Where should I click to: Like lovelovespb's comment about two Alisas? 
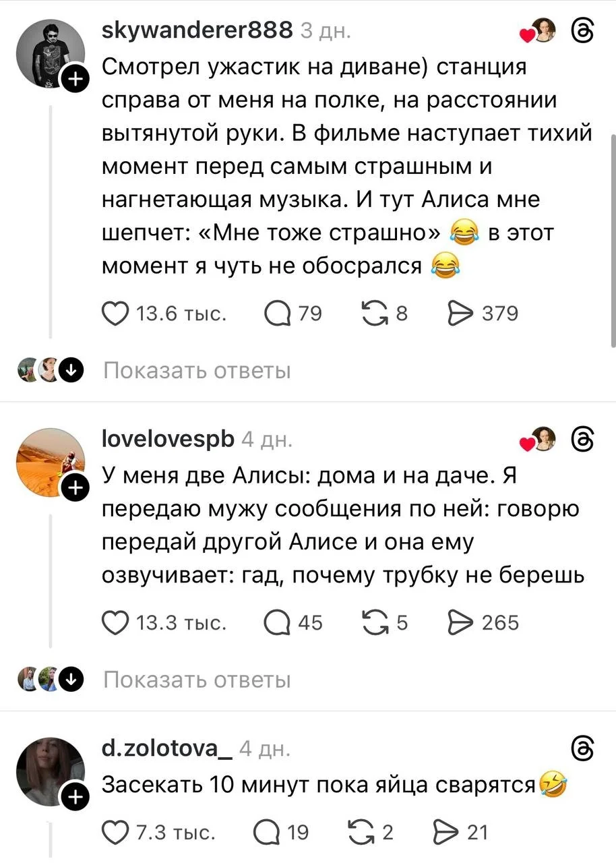[x=116, y=622]
